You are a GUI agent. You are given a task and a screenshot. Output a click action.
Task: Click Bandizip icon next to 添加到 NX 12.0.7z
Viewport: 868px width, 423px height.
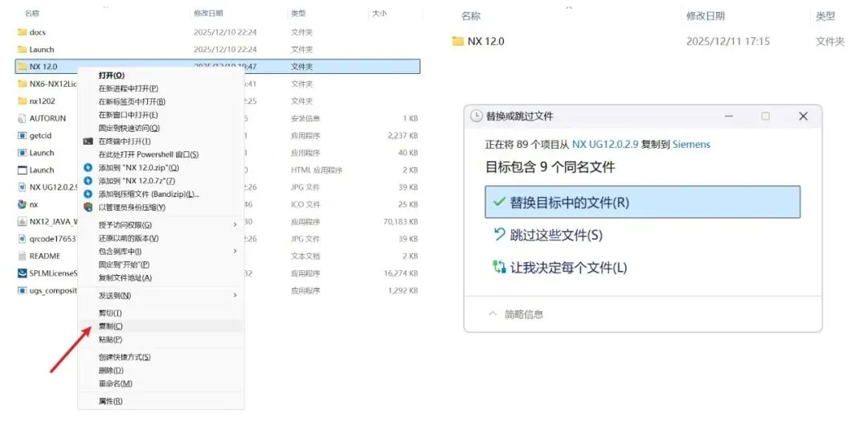pyautogui.click(x=88, y=180)
